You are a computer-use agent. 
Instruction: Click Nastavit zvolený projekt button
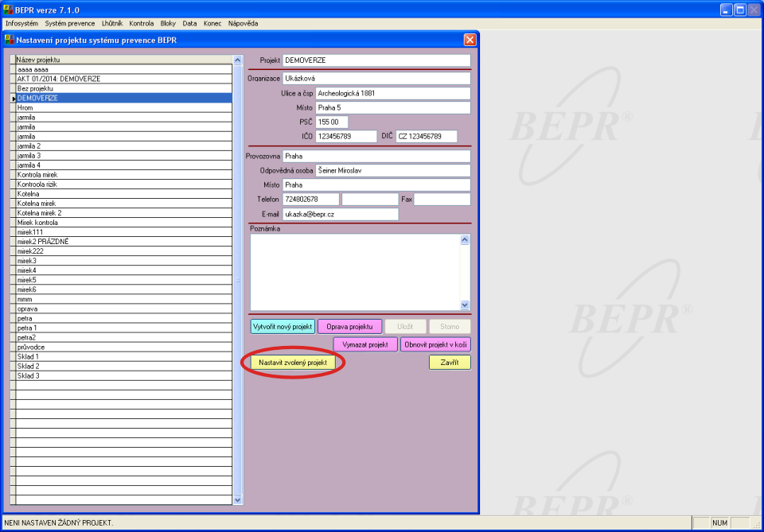tap(293, 363)
